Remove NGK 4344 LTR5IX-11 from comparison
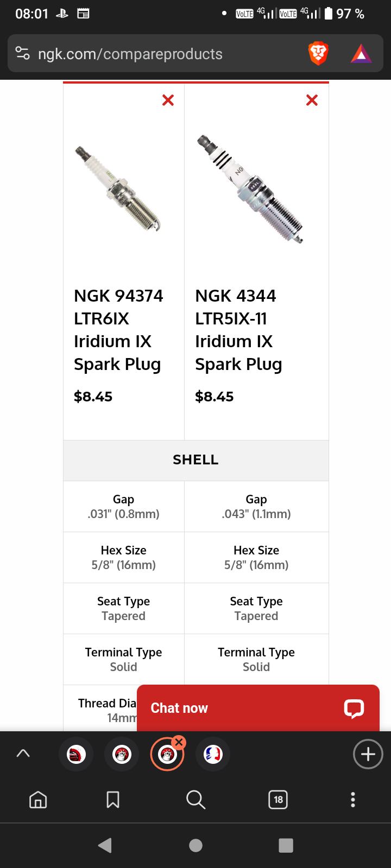Viewport: 391px width, 868px height. [x=312, y=100]
